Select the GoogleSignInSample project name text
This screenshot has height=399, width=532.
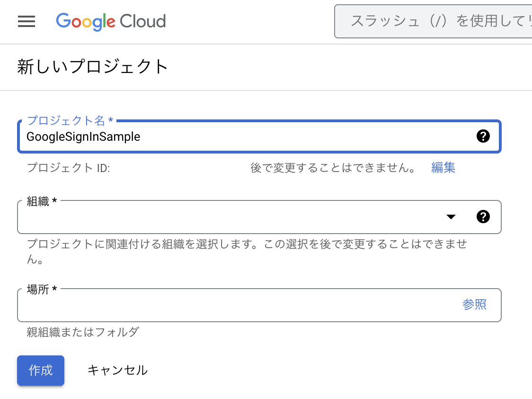83,136
